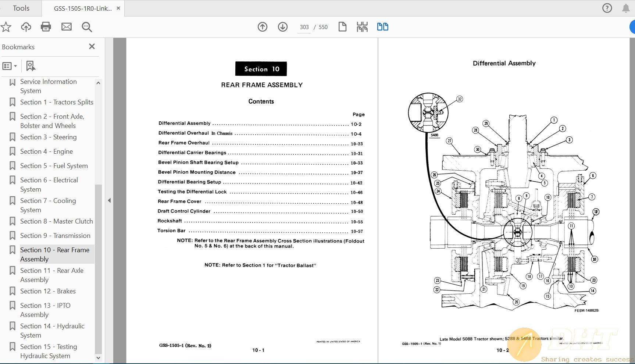
Task: Jump to Section 4 - Engine bookmark
Action: pos(46,151)
